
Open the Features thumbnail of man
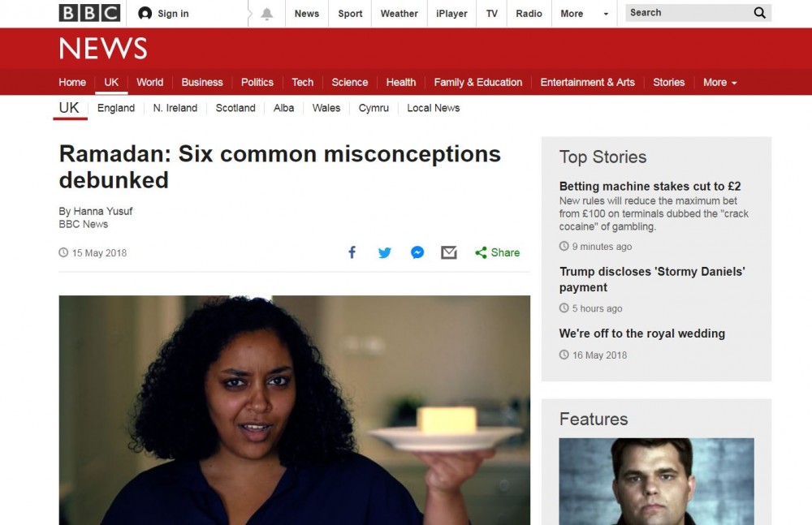pos(656,481)
